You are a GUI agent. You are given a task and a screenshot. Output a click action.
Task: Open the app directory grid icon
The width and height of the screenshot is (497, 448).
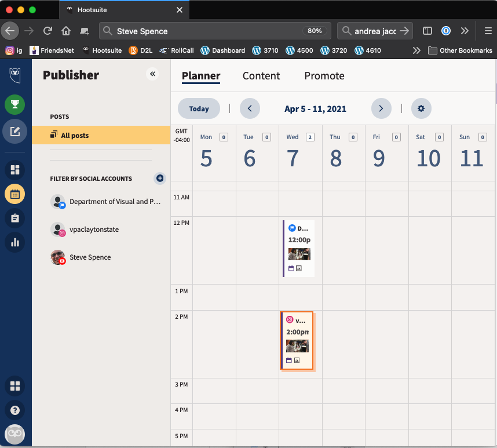coord(15,385)
